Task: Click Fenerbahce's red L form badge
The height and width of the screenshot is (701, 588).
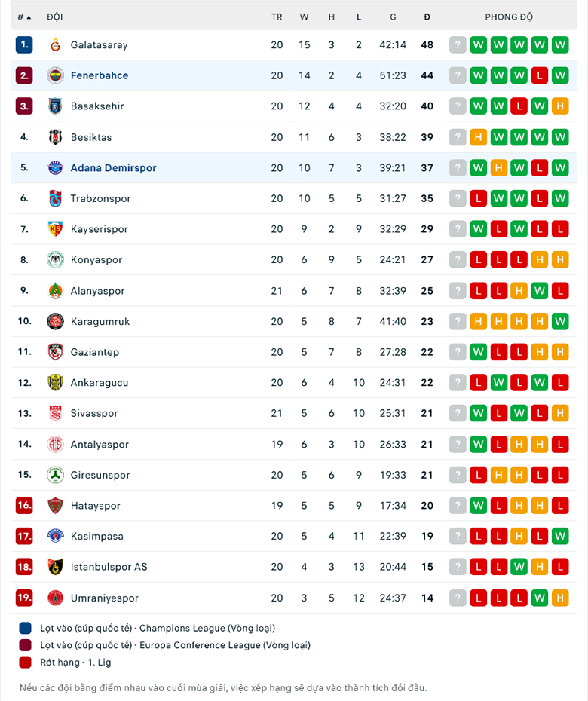Action: click(539, 75)
